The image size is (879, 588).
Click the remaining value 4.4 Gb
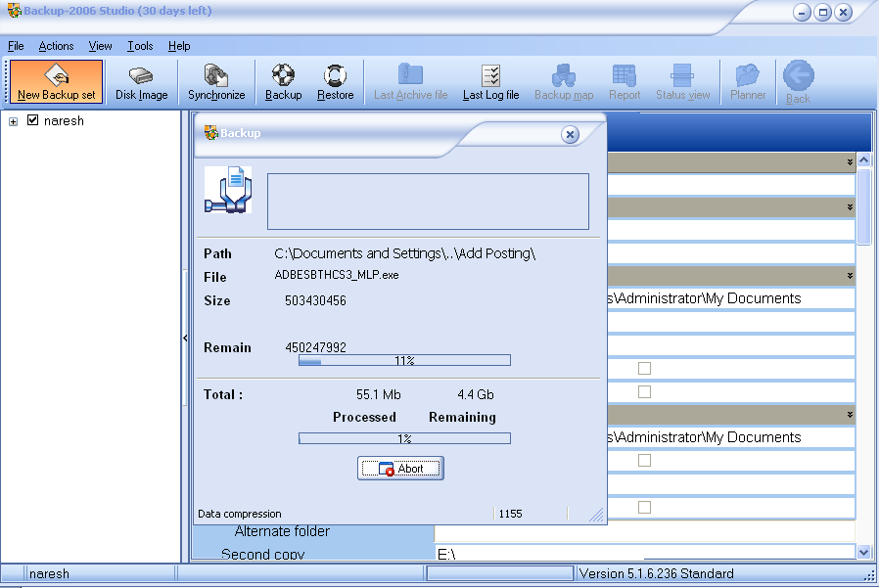(x=476, y=394)
